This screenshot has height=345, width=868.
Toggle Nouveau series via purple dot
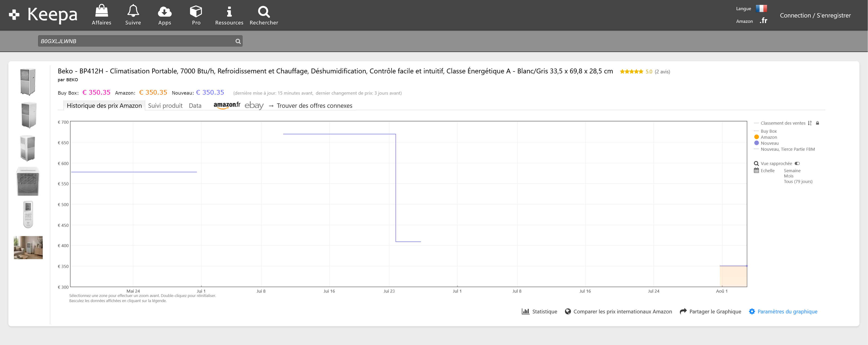756,143
